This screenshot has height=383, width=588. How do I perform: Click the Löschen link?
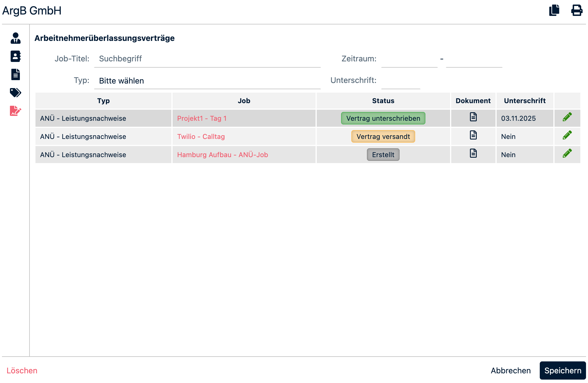point(22,370)
